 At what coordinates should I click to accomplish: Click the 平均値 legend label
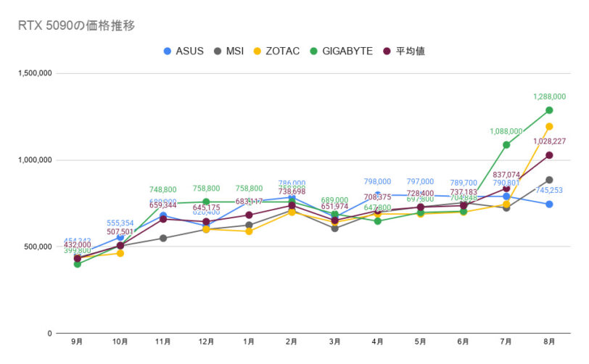click(411, 51)
